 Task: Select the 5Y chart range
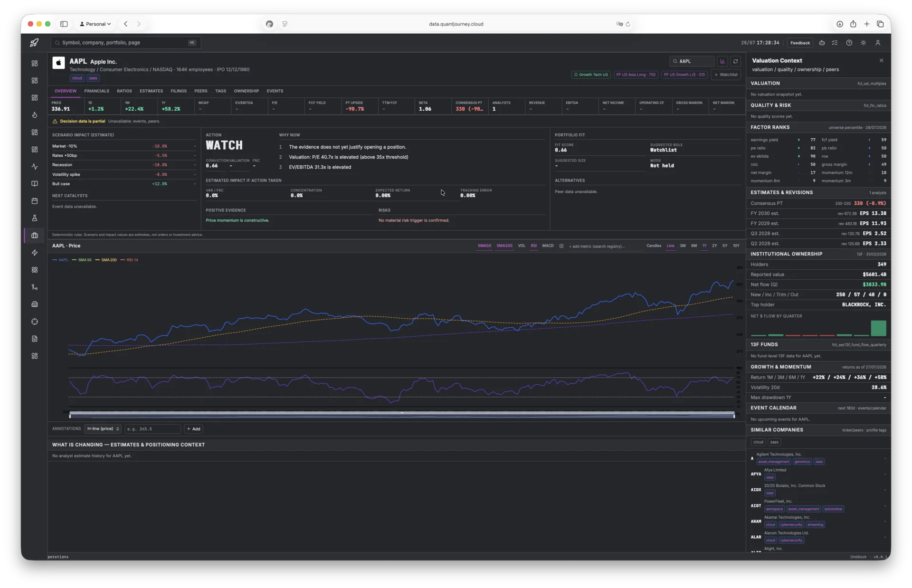pyautogui.click(x=725, y=246)
